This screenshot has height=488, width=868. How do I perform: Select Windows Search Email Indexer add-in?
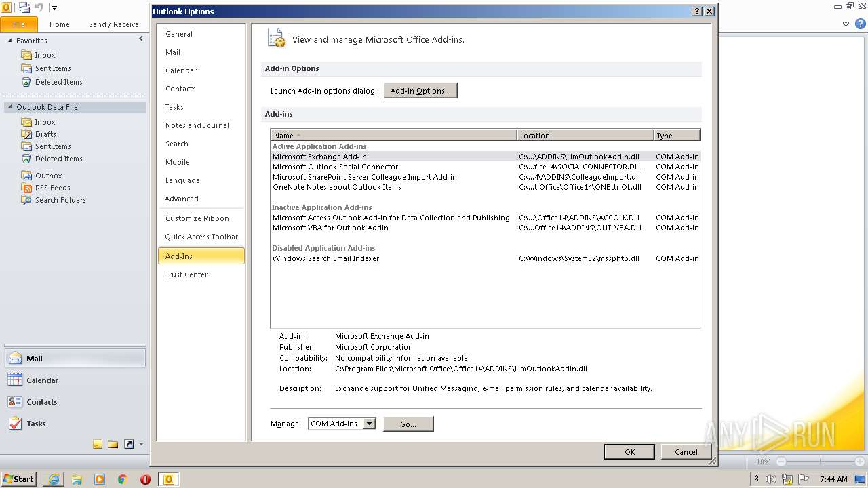pos(485,258)
